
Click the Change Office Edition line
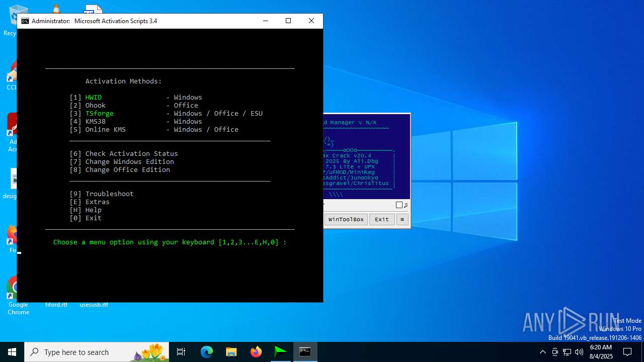[120, 170]
